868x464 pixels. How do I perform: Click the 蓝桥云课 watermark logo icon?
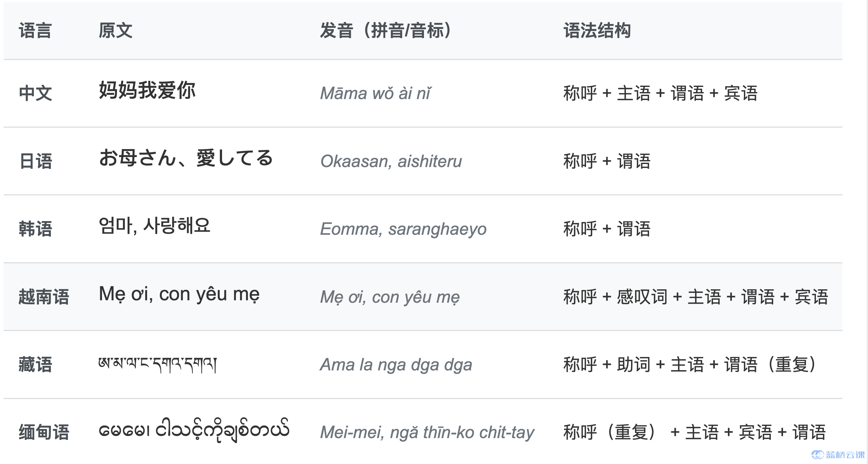[x=817, y=455]
